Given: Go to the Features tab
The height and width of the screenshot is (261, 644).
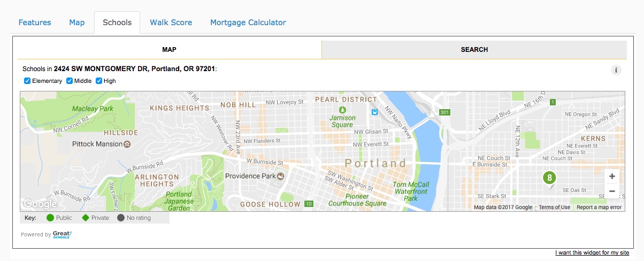Looking at the screenshot, I should [35, 22].
